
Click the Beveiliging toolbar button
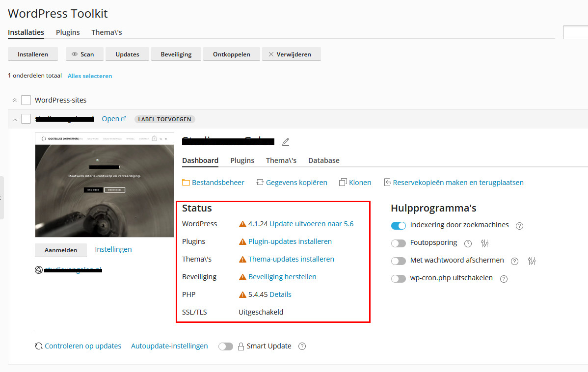[x=176, y=54]
